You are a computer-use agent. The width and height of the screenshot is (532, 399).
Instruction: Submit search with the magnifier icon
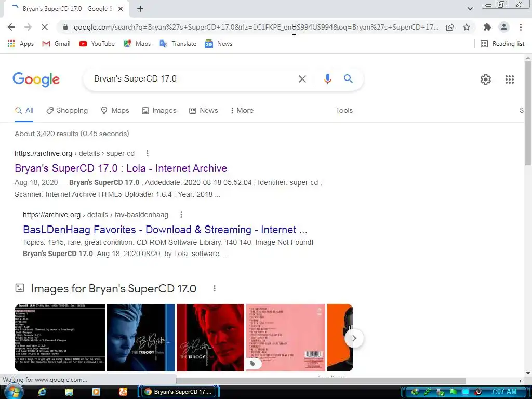[x=348, y=79]
